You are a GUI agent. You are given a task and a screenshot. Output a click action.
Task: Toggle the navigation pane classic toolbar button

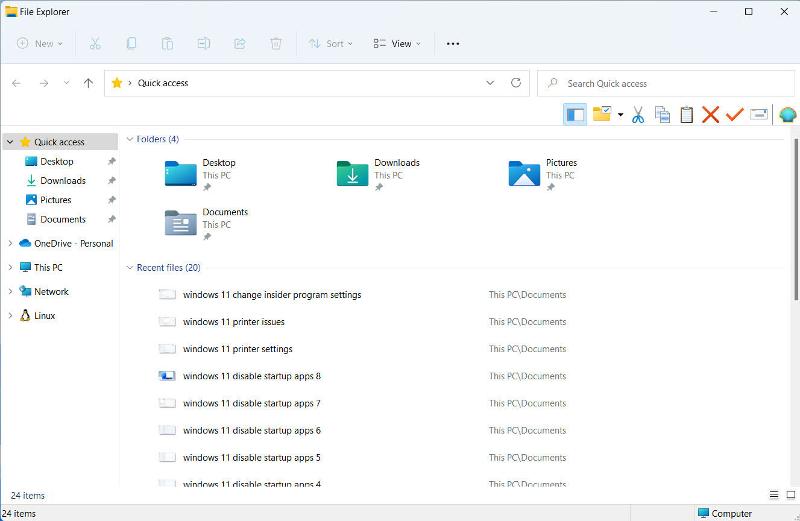pyautogui.click(x=575, y=114)
